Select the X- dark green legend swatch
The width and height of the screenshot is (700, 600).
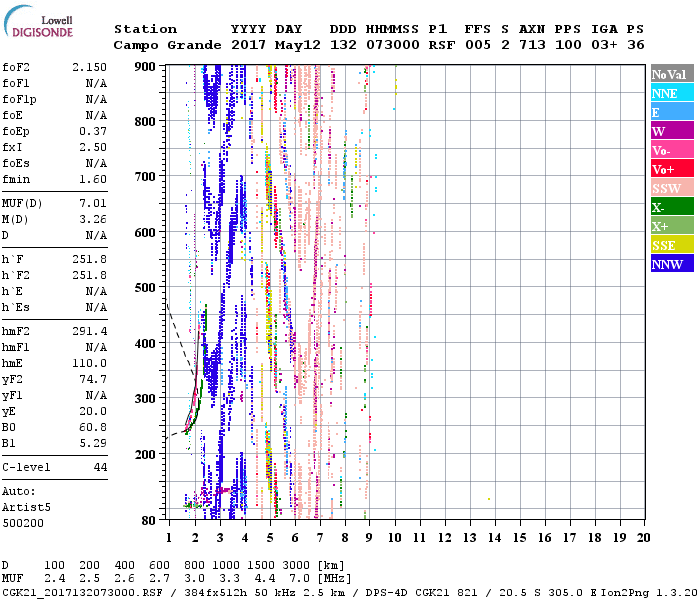pyautogui.click(x=672, y=207)
